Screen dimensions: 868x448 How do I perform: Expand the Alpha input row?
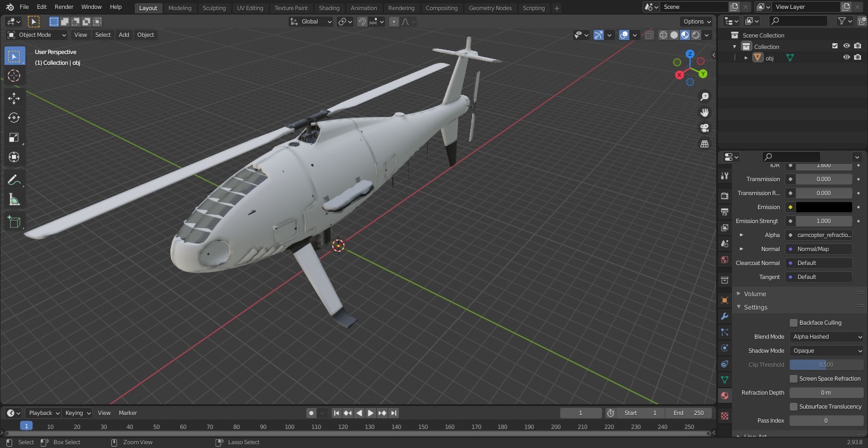[741, 235]
